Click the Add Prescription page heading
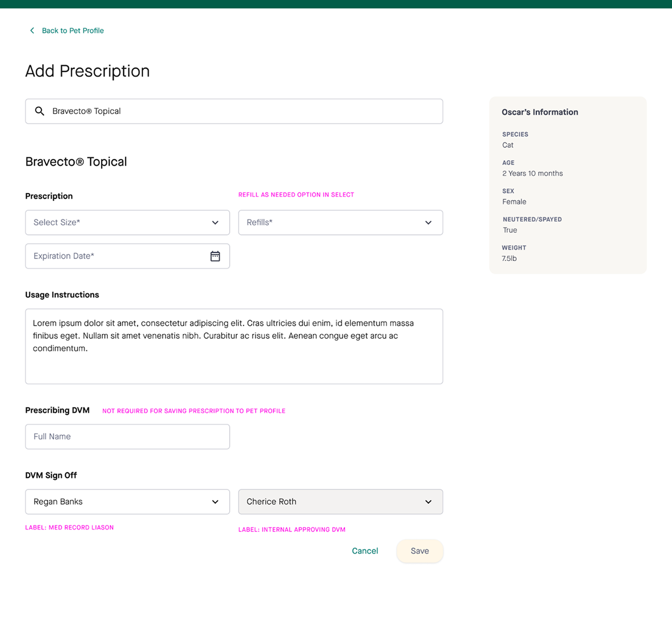Image resolution: width=672 pixels, height=643 pixels. 87,71
